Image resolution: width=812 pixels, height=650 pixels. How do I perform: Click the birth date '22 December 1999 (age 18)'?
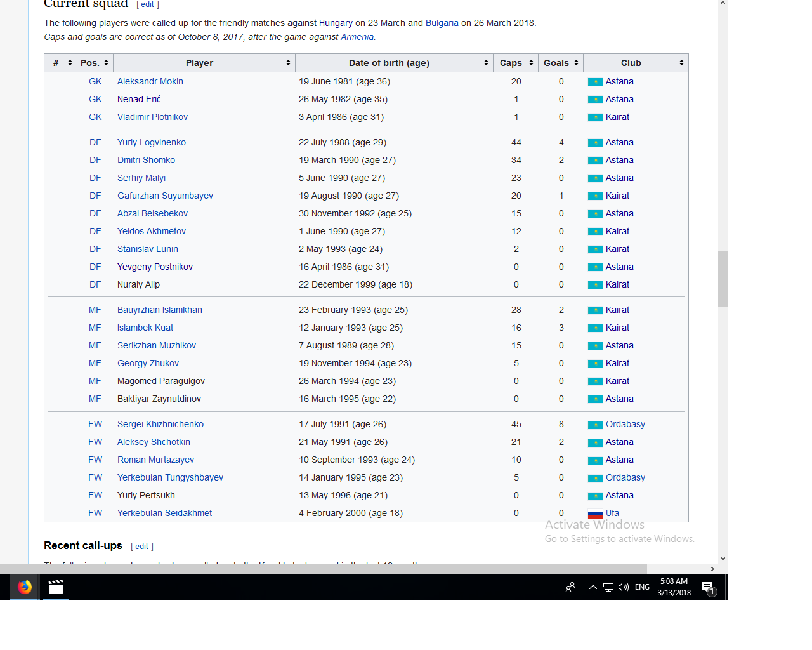pyautogui.click(x=355, y=284)
